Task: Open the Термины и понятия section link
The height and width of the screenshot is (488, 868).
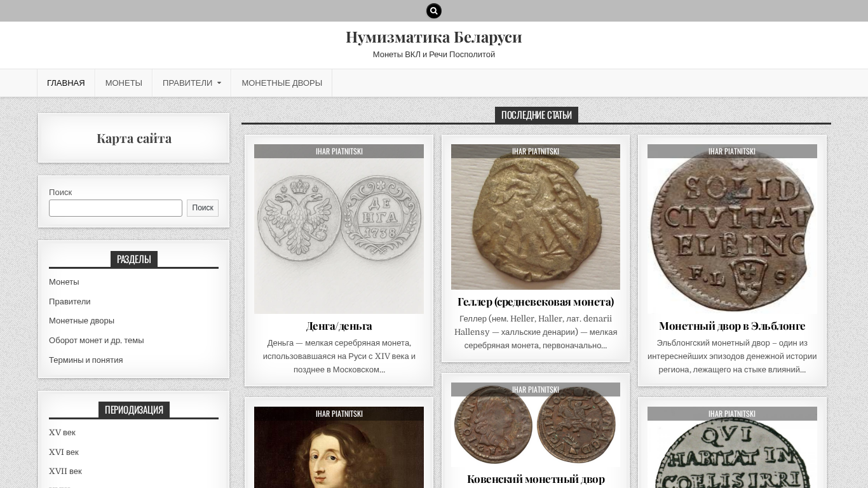Action: (86, 360)
